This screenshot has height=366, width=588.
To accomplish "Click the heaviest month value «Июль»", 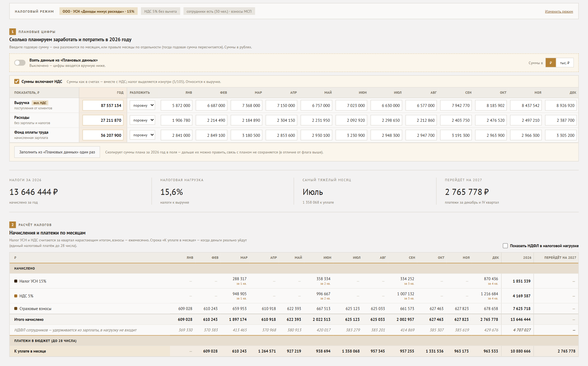I will [x=313, y=192].
